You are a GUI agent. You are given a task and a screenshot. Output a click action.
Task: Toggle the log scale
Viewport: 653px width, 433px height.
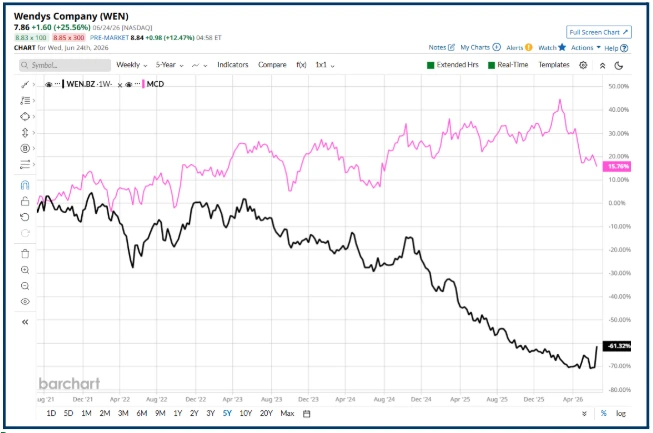[x=621, y=413]
